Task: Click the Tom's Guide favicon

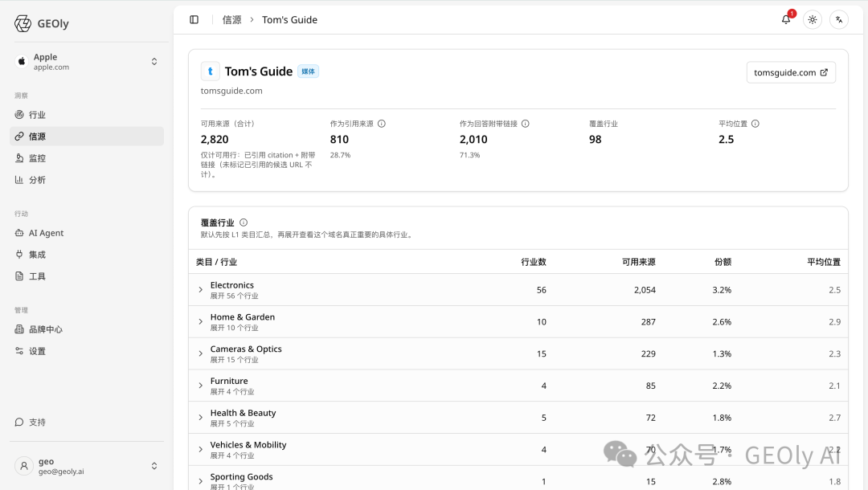Action: tap(211, 71)
